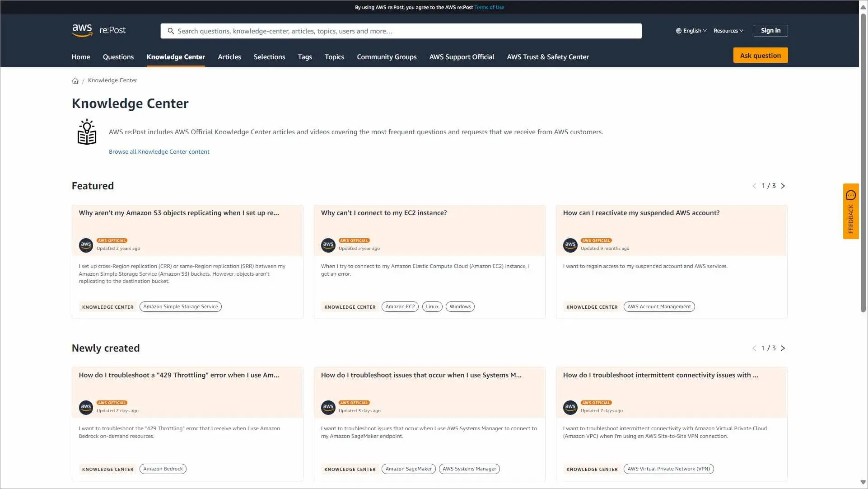Open 'How can I reactivate my suspended AWS account?'
The image size is (868, 489).
click(641, 213)
